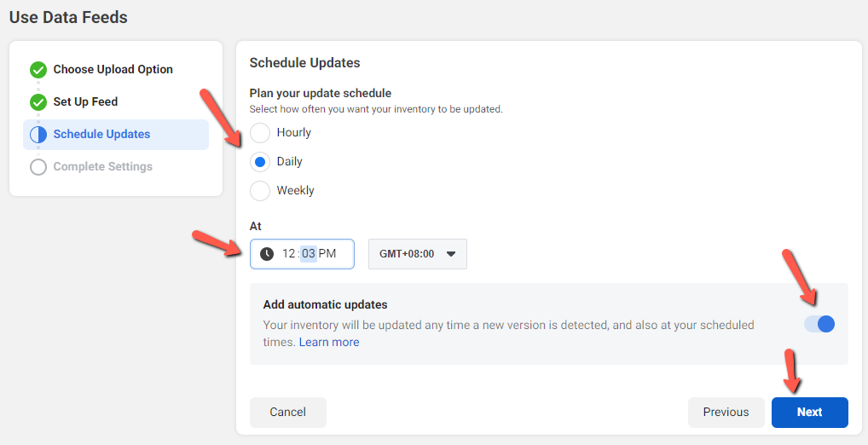868x445 pixels.
Task: Select the Daily update option
Action: point(260,162)
